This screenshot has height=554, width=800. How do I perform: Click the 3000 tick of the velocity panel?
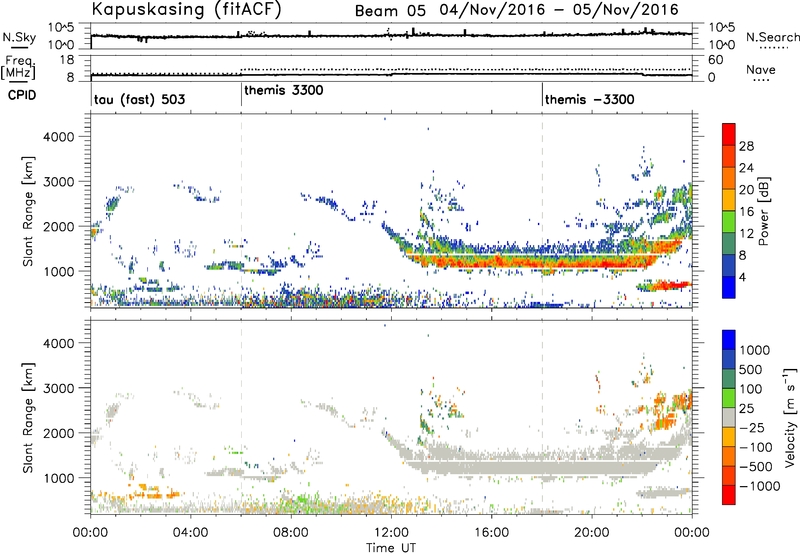pos(58,388)
